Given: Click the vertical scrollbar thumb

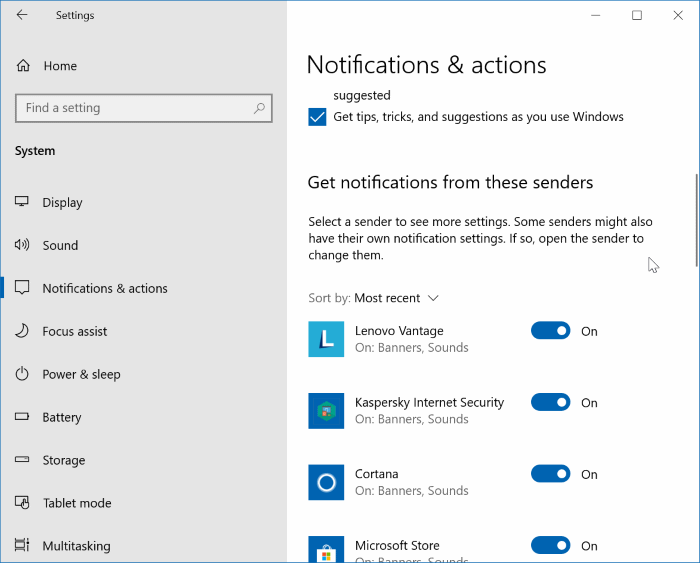Looking at the screenshot, I should pos(696,220).
